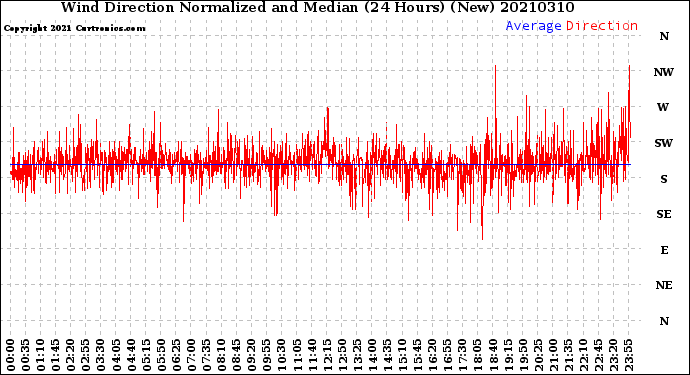Click the '11:40' time label
Screen dimensions: 690x375
click(x=312, y=355)
